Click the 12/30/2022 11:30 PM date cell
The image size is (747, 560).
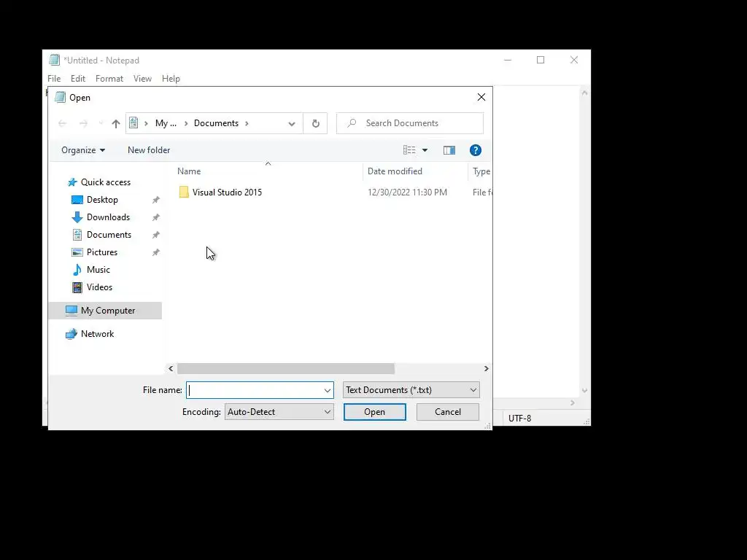click(x=407, y=192)
